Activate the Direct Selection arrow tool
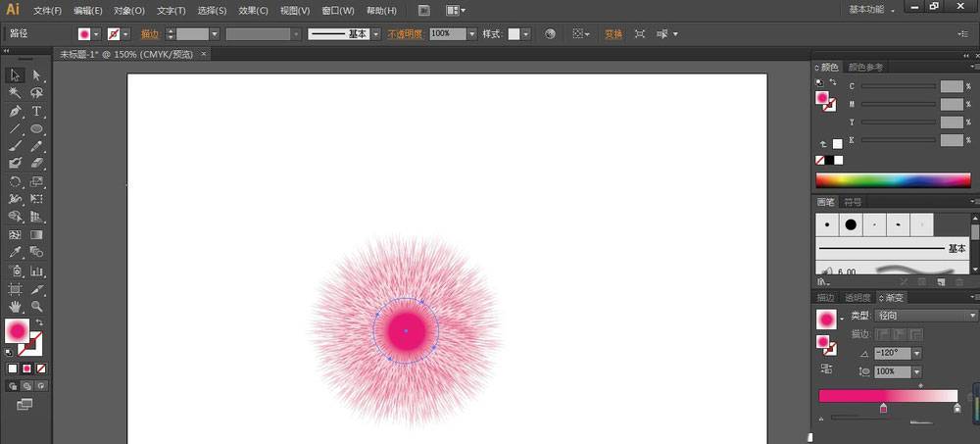Screen dimensions: 980x444 pyautogui.click(x=36, y=75)
